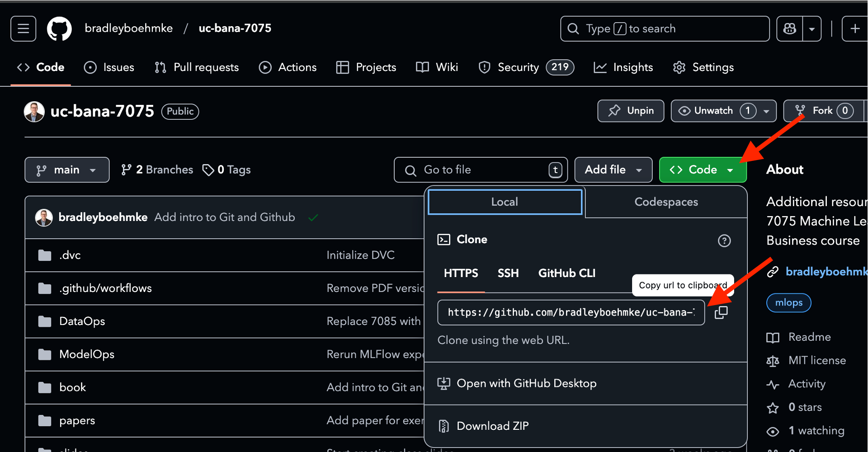Open the Security tab
This screenshot has height=452, width=868.
pos(526,67)
